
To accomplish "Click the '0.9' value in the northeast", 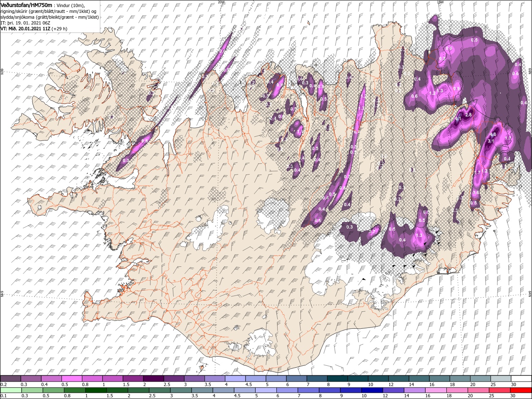I will click(456, 89).
